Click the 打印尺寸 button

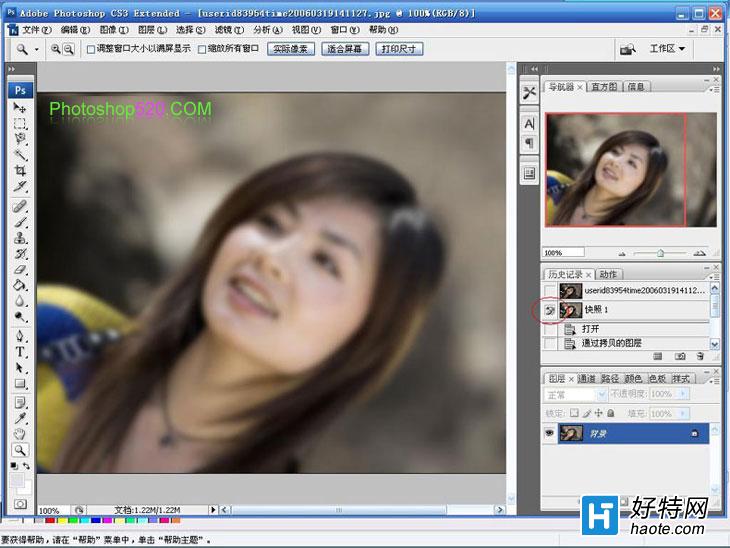point(399,49)
